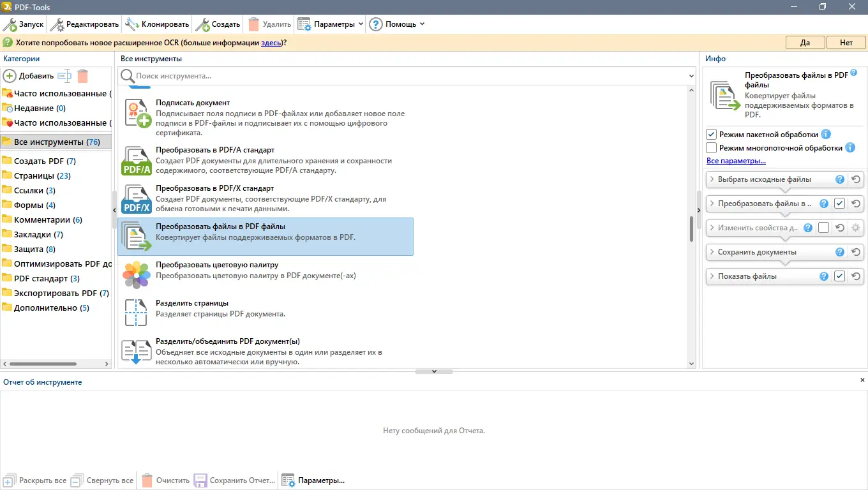Click the Клонировать toolbar button
Viewport: 868px width, 490px height.
pos(158,24)
